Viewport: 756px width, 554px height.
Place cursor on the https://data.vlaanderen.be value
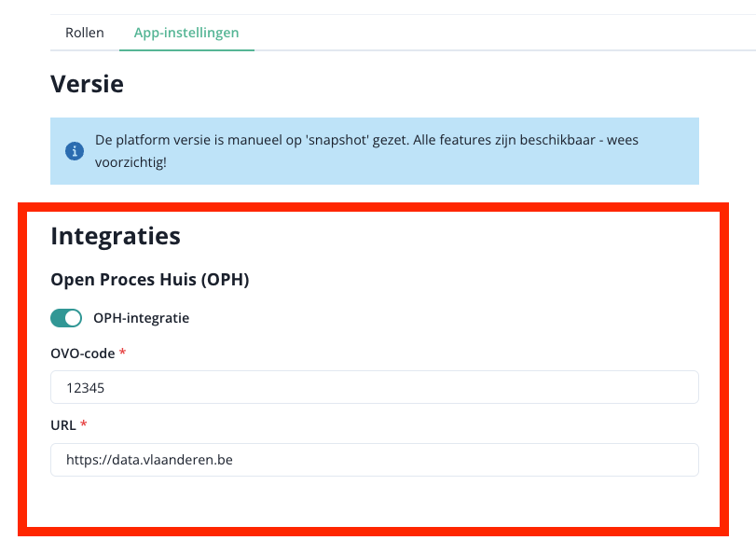tap(148, 460)
